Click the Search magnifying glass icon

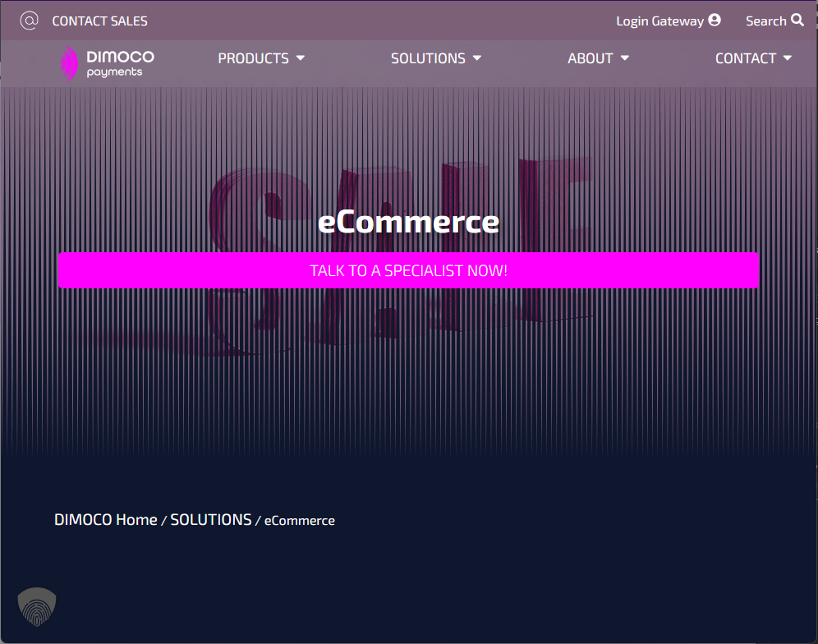(797, 21)
